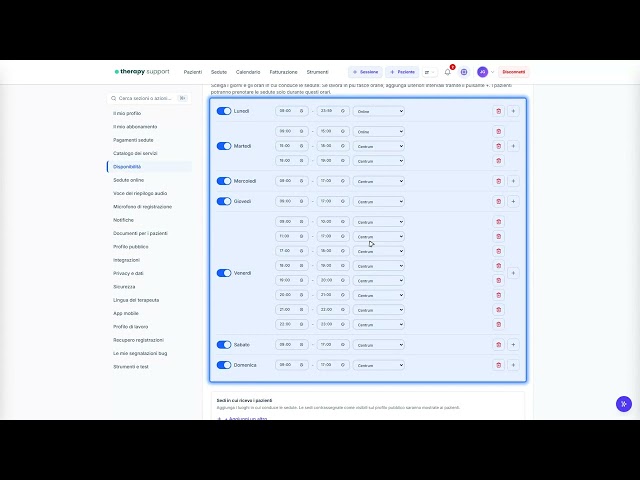Go to the Calendario page

(248, 72)
